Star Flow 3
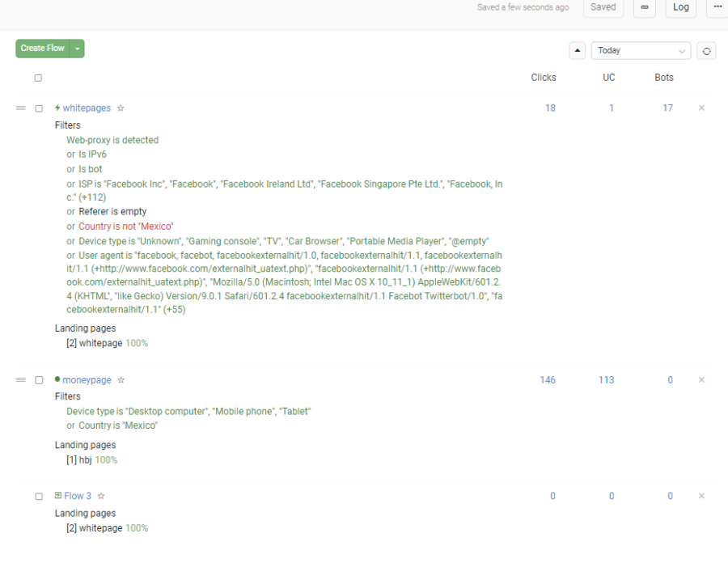 (101, 496)
